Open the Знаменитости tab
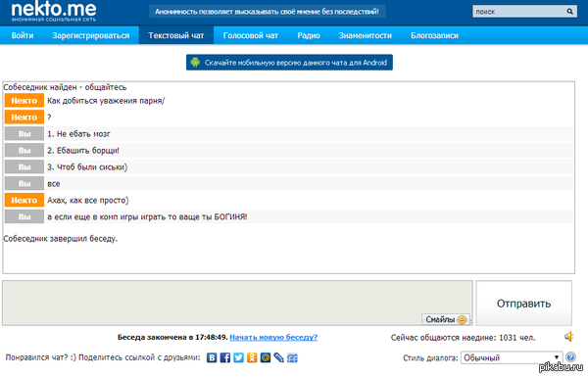Screen dimensions: 588x378 click(366, 35)
